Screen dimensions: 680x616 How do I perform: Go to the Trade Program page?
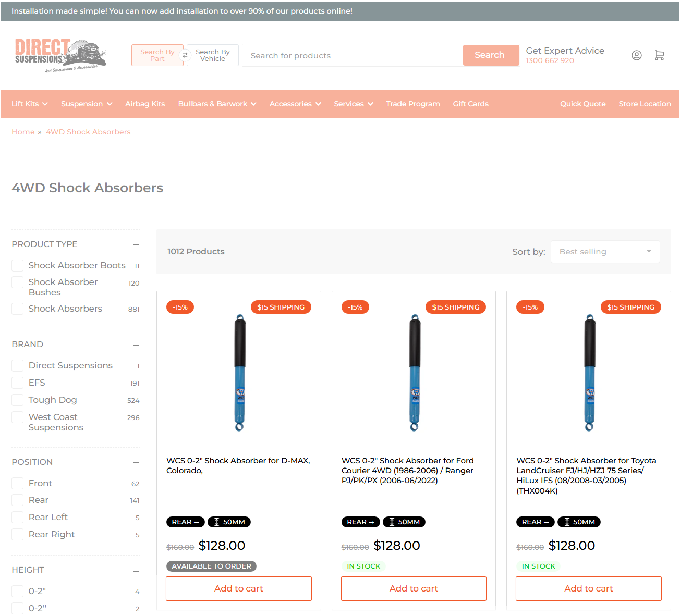coord(412,104)
